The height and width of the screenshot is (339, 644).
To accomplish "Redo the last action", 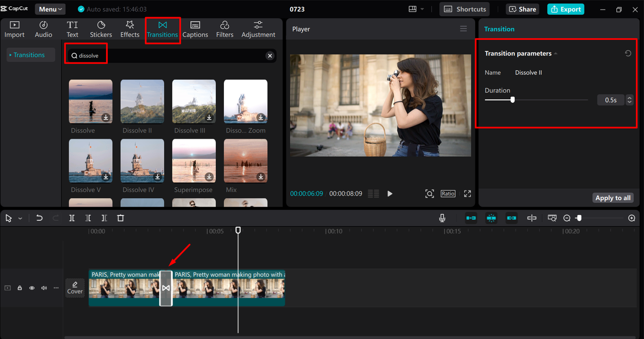I will pyautogui.click(x=56, y=218).
